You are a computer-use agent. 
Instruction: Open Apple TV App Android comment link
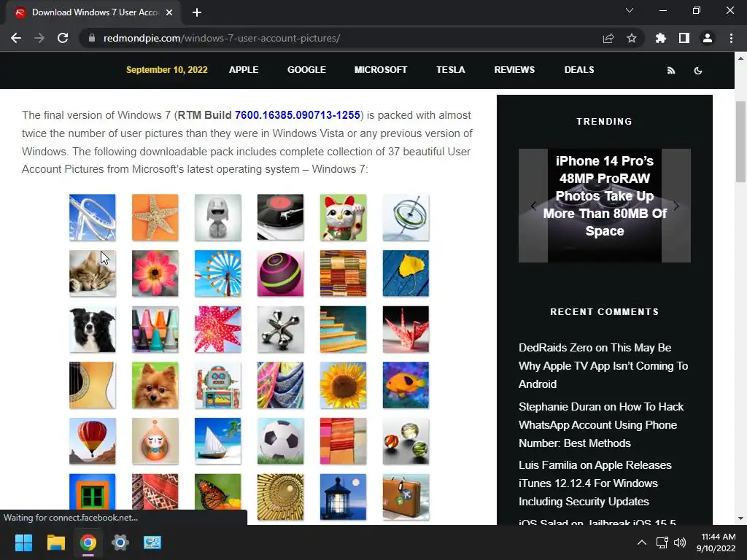point(603,366)
